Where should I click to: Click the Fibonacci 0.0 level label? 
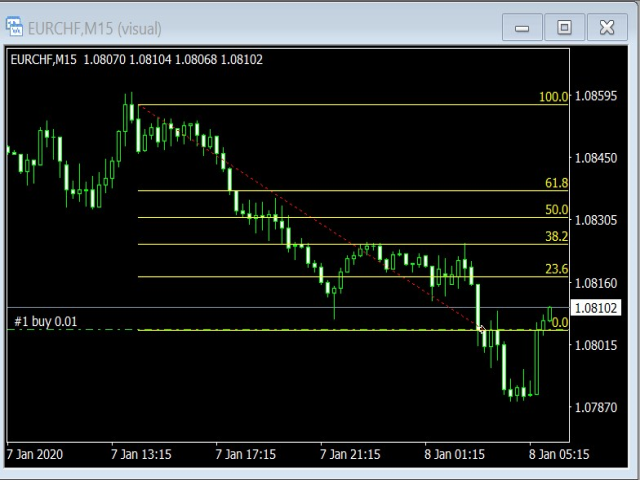(560, 322)
